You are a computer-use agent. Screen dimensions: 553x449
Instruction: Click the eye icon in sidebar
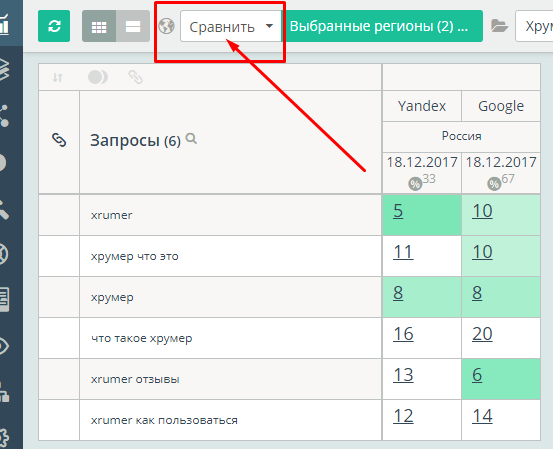click(x=3, y=346)
